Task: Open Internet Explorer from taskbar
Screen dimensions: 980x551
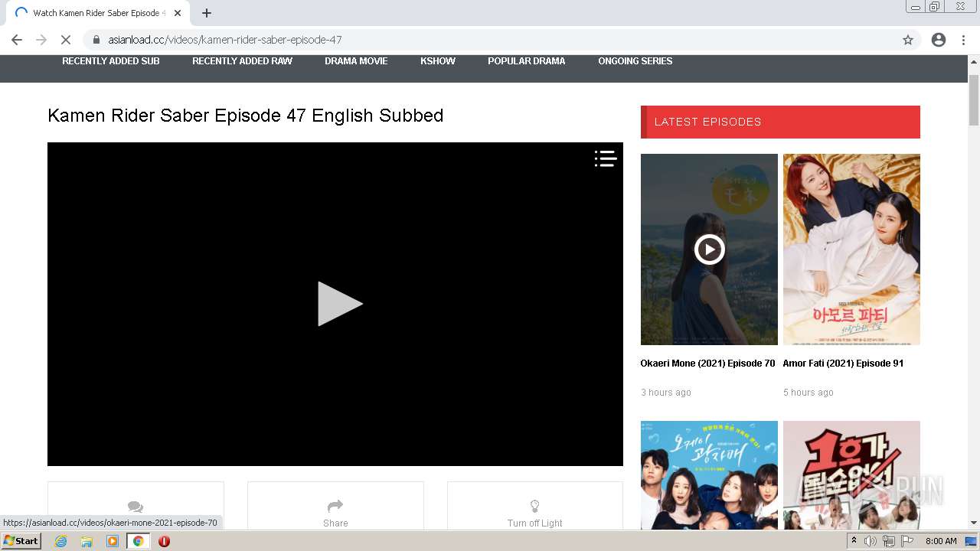Action: [x=61, y=541]
